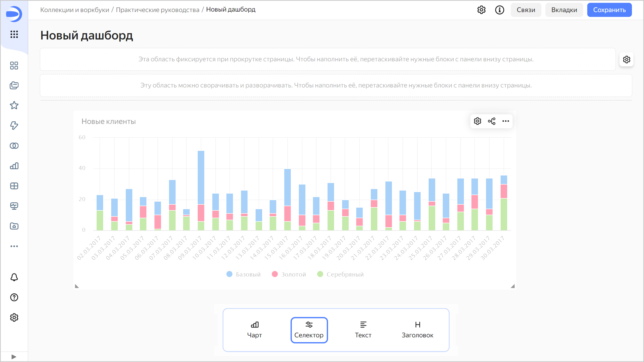Open the Вкладки tabs dialog

coord(564,10)
